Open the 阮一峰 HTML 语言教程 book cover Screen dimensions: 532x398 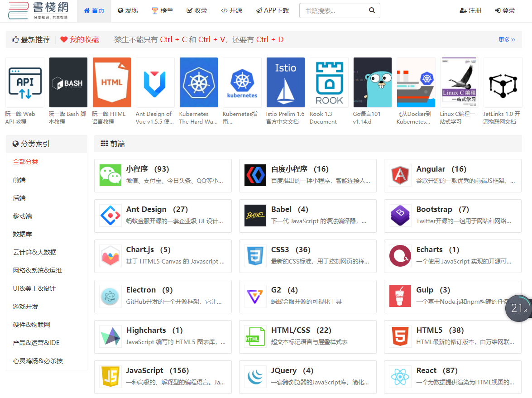coord(112,82)
